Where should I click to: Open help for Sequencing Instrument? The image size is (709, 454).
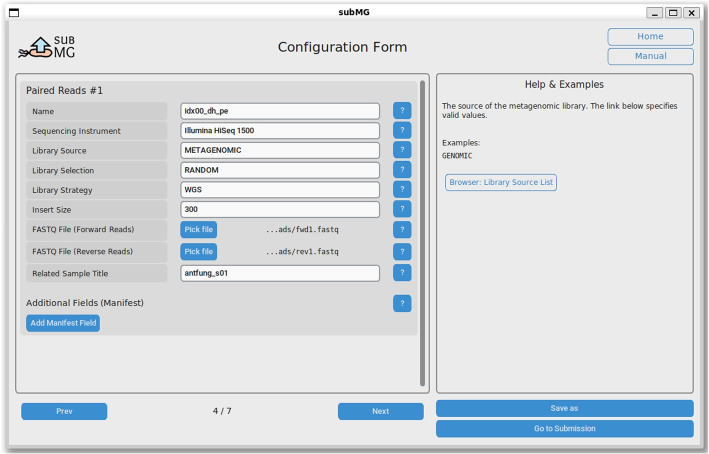[x=402, y=131]
